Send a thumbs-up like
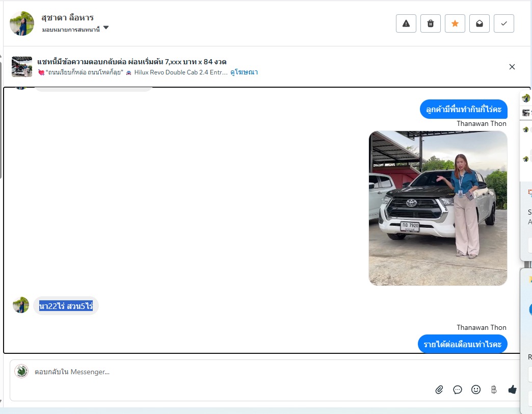This screenshot has height=414, width=532. click(512, 390)
